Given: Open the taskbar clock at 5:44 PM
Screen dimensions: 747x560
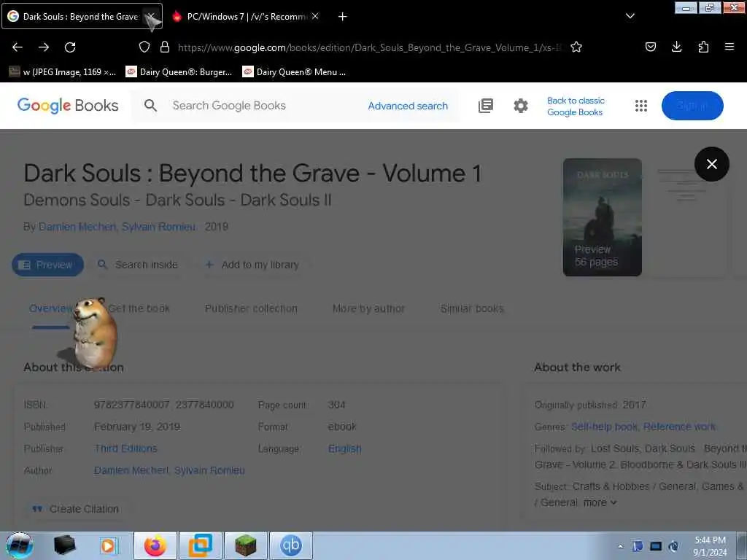Looking at the screenshot, I should (x=710, y=546).
